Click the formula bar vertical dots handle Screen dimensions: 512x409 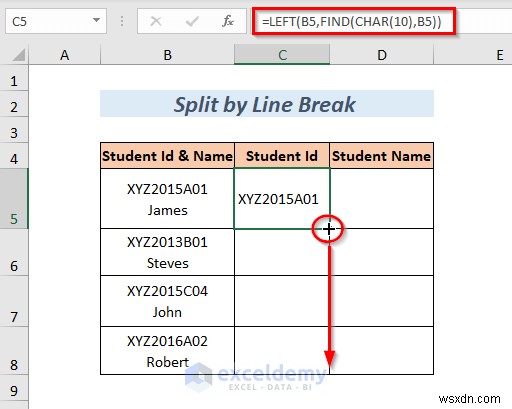point(122,21)
